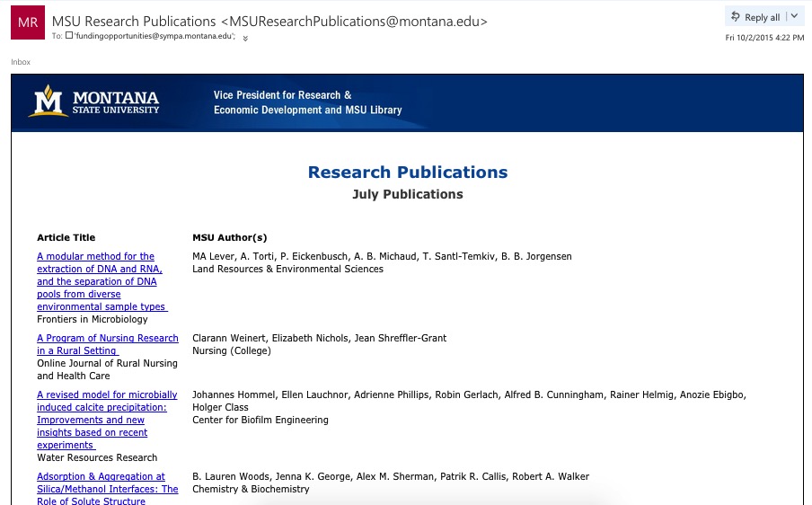812x505 pixels.
Task: Click the Nursing (College) department text
Action: click(x=232, y=350)
